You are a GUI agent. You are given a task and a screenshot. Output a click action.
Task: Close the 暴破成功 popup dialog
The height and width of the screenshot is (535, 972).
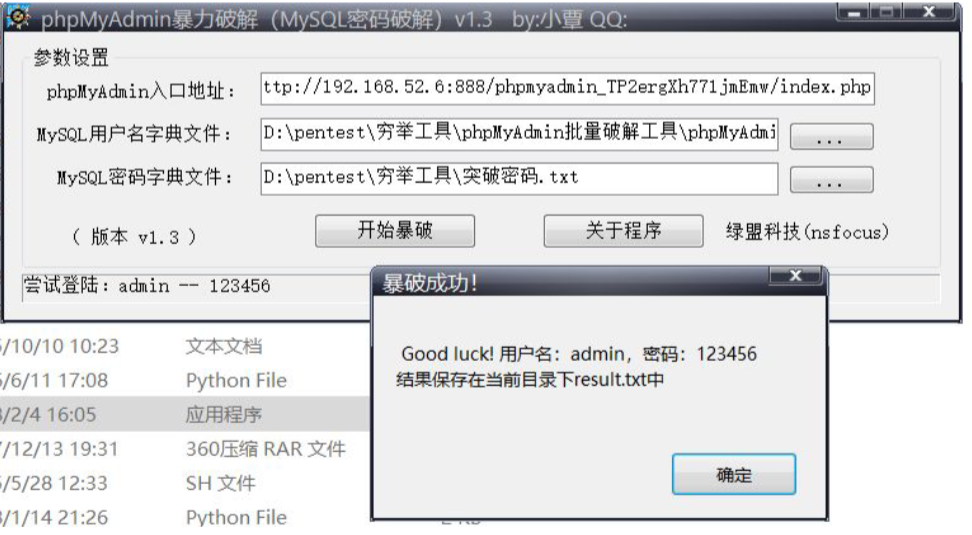pyautogui.click(x=795, y=276)
